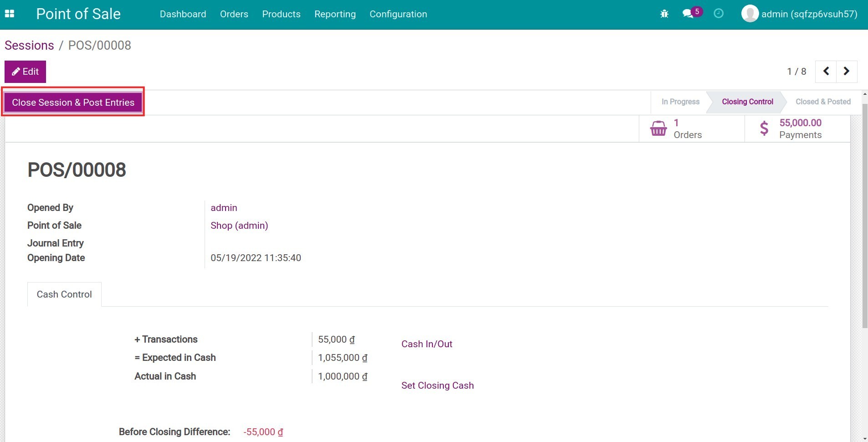Click the bug debug tools icon
Image resolution: width=868 pixels, height=442 pixels.
pyautogui.click(x=664, y=14)
